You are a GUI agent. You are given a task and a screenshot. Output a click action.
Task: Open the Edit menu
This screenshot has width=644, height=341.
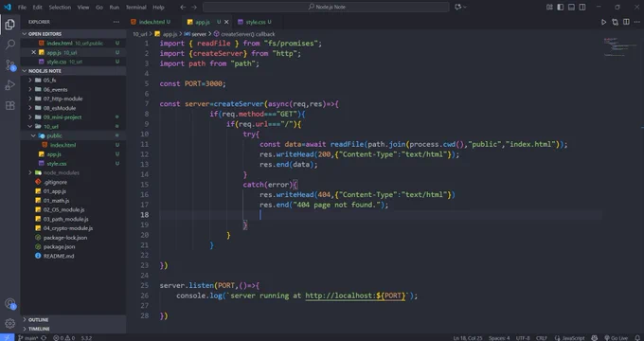point(37,7)
